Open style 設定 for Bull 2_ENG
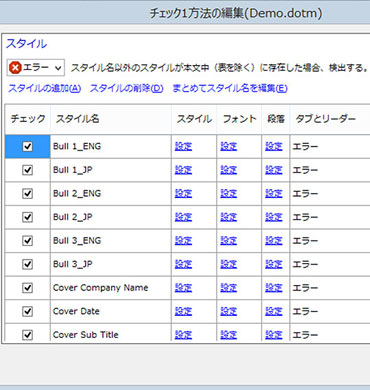The width and height of the screenshot is (370, 390). [183, 194]
